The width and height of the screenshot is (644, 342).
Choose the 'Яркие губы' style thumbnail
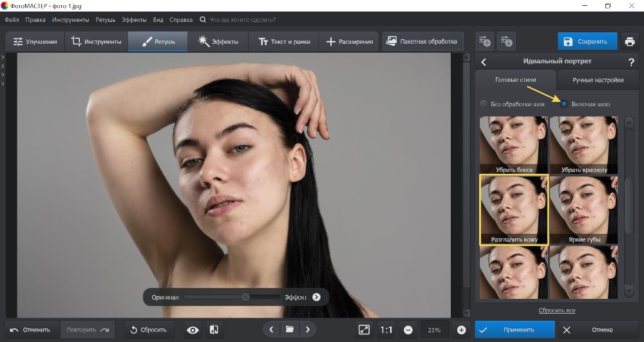click(584, 209)
